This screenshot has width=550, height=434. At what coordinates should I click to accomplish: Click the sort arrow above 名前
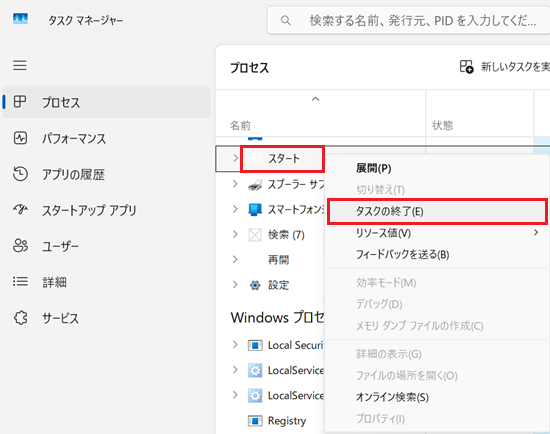tap(315, 99)
